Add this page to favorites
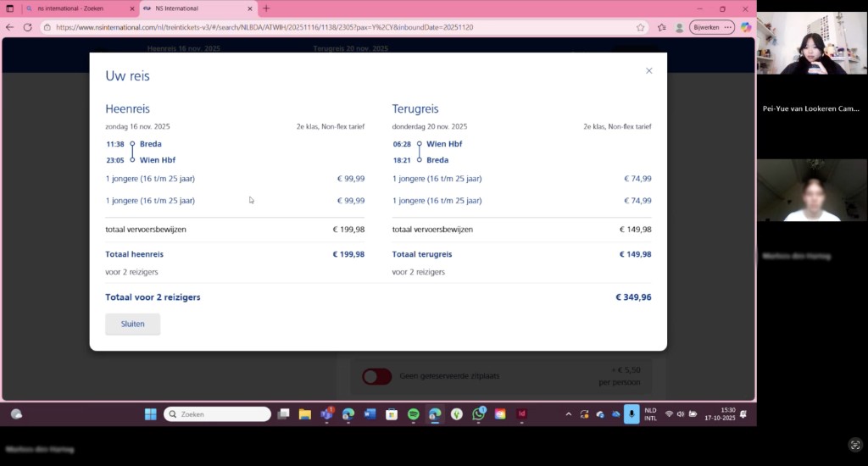The height and width of the screenshot is (466, 868). click(641, 27)
